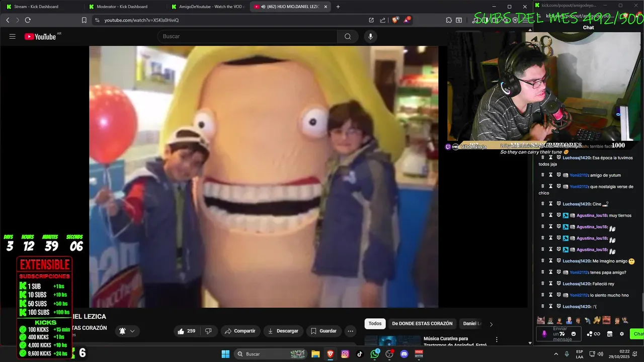Open the emoji picker in chat

(574, 334)
